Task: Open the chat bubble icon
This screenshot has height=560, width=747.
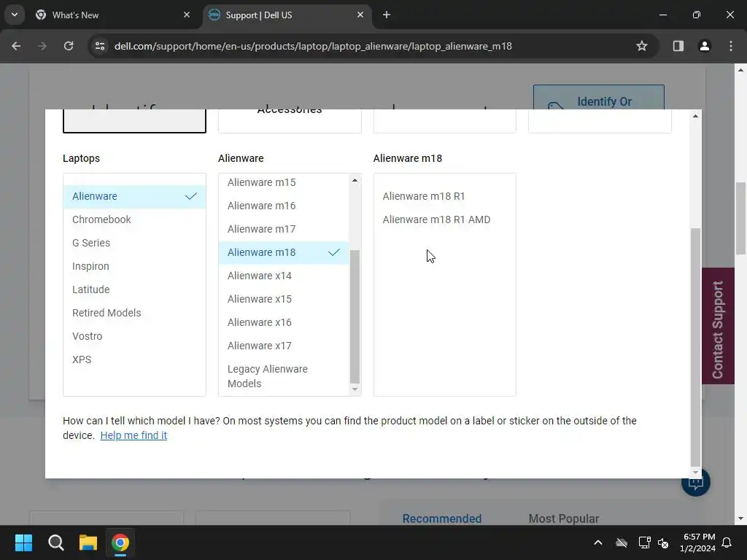Action: tap(695, 483)
